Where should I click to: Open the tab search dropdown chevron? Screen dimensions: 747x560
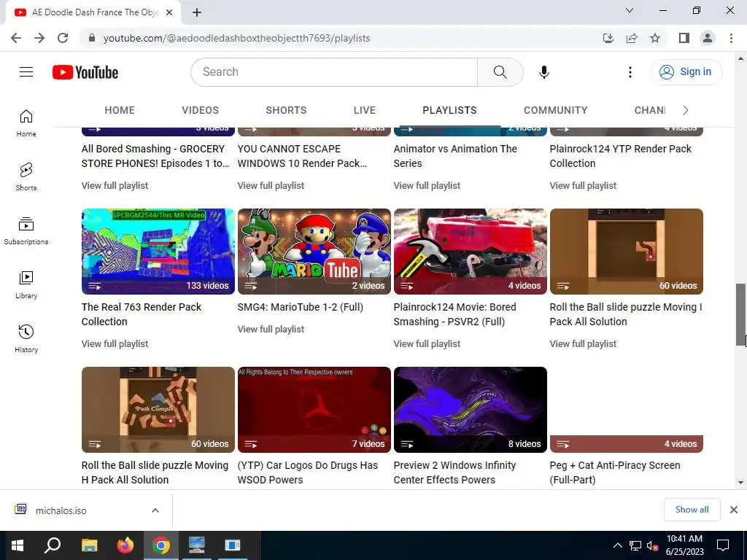[x=630, y=10]
